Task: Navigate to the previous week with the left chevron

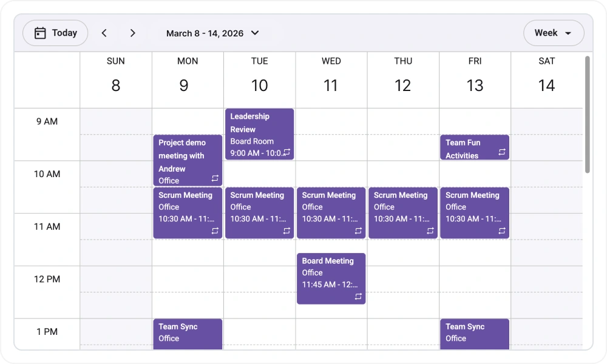Action: (x=104, y=33)
